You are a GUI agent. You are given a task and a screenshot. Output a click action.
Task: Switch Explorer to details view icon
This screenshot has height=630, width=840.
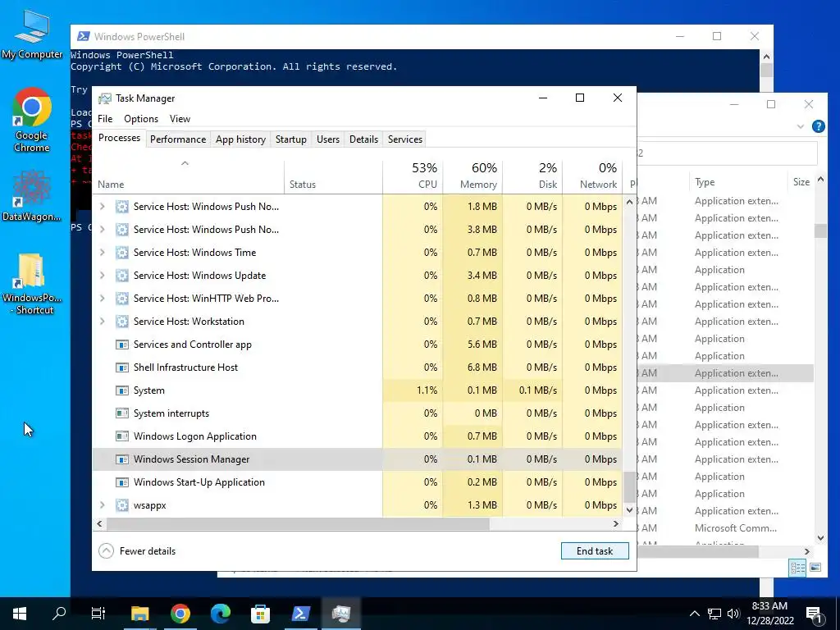(797, 568)
